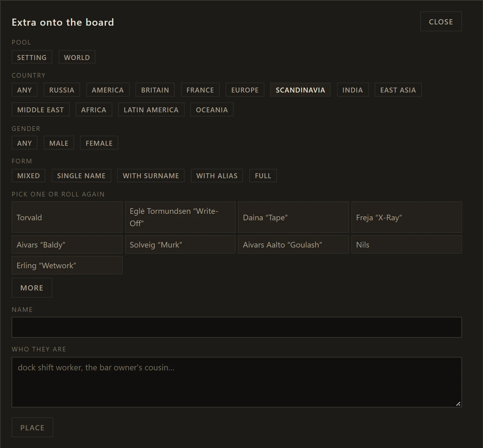Pick the FRANCE country filter
Image resolution: width=483 pixels, height=448 pixels.
[200, 90]
